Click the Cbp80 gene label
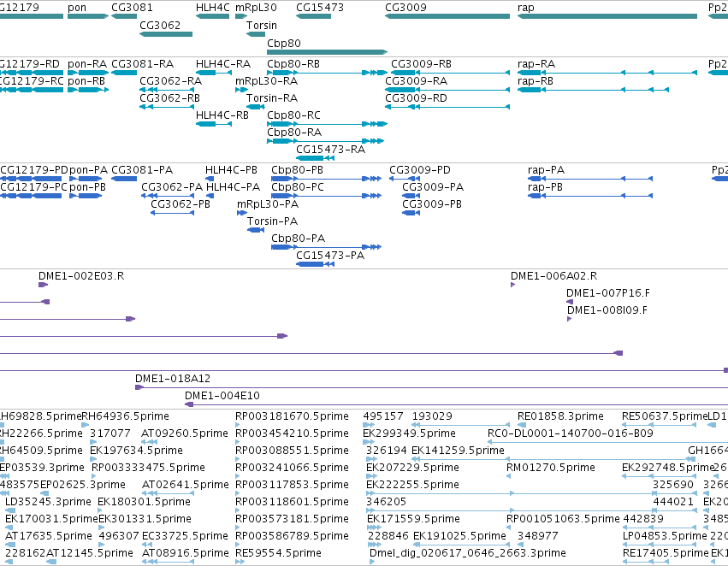 [x=284, y=43]
